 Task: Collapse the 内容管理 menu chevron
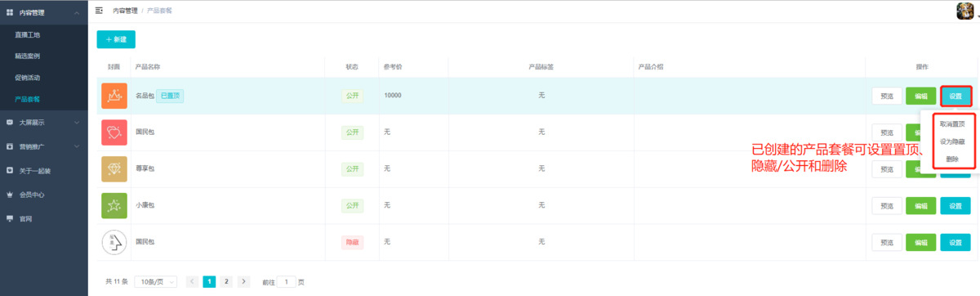76,12
